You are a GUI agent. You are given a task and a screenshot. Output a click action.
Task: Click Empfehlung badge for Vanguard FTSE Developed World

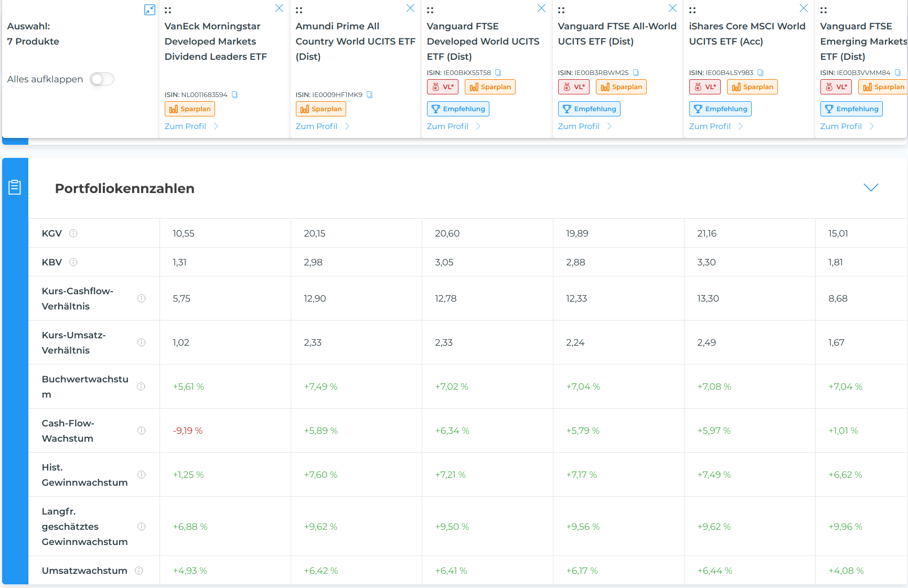458,109
